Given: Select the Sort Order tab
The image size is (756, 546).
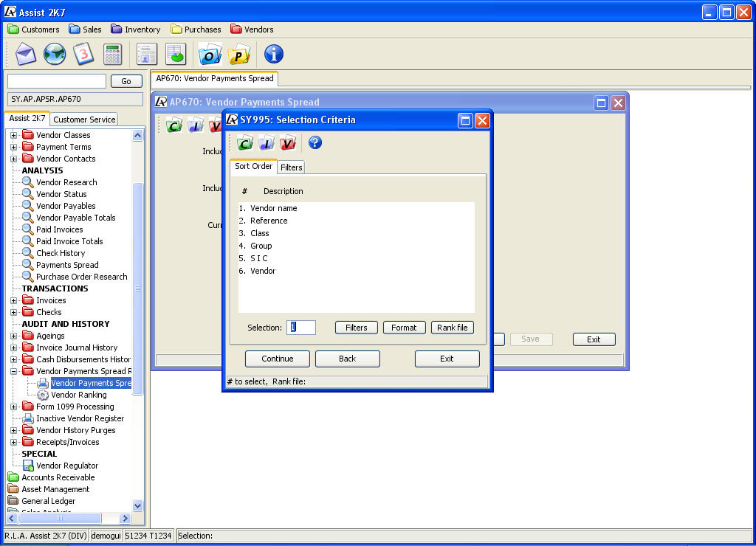Looking at the screenshot, I should pyautogui.click(x=254, y=166).
